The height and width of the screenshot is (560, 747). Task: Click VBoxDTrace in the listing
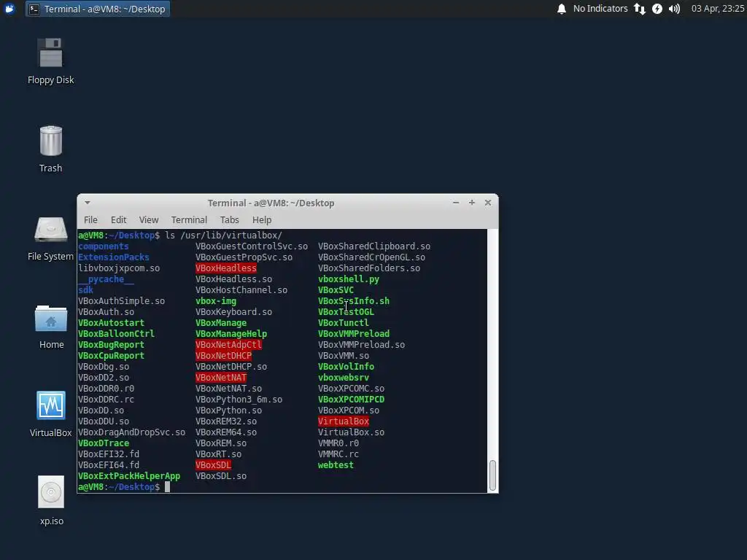[x=104, y=443]
